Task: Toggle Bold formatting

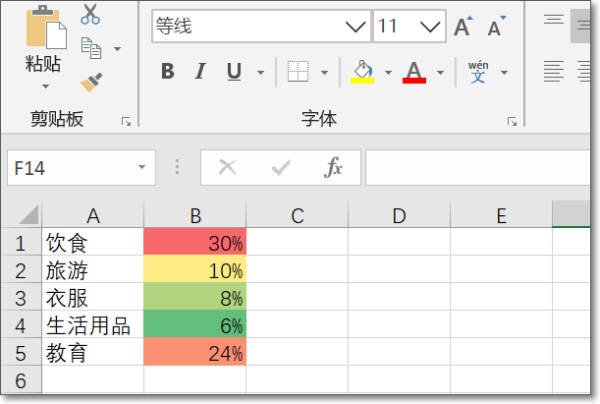Action: [168, 72]
